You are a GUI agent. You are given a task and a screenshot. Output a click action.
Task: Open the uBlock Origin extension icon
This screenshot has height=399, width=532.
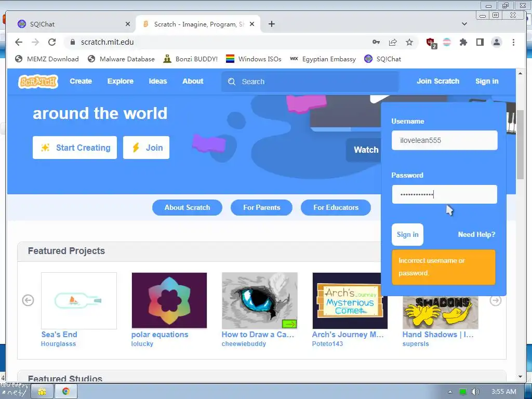click(x=431, y=43)
